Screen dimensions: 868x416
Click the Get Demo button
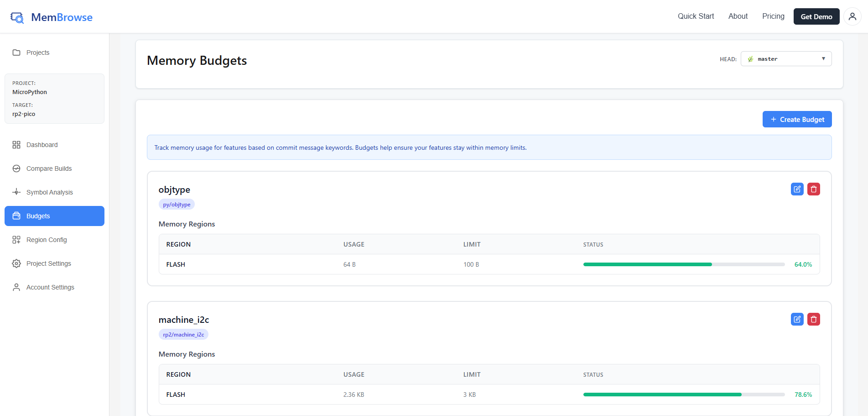[816, 16]
